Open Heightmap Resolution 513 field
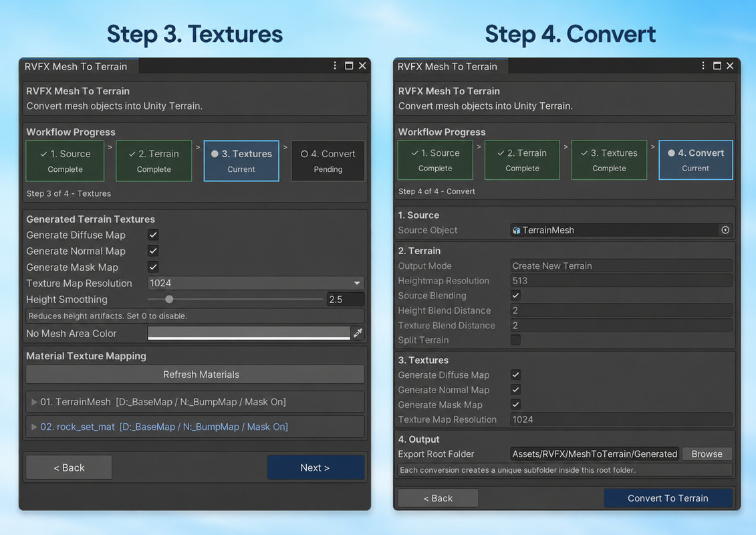The width and height of the screenshot is (756, 535). [x=621, y=281]
